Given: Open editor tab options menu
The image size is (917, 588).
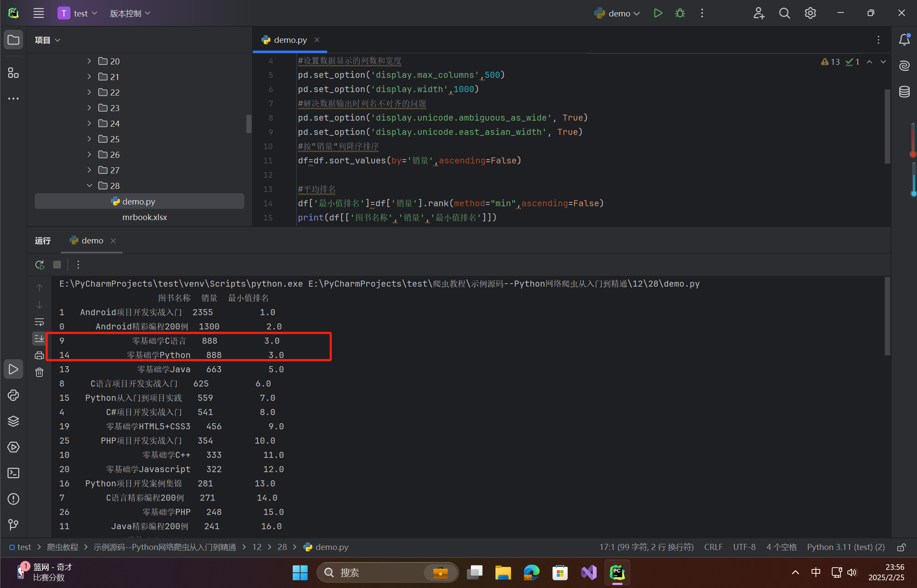Looking at the screenshot, I should pos(879,40).
